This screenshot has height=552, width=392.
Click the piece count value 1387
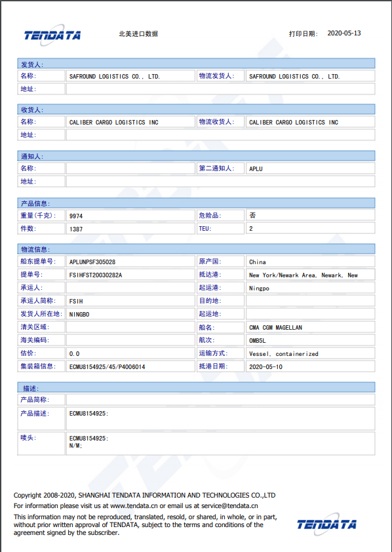76,229
